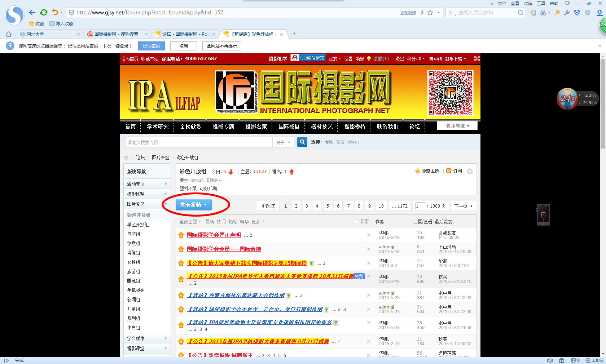Expand the 快捷导航 dropdown
This screenshot has height=364, width=606.
[x=457, y=126]
